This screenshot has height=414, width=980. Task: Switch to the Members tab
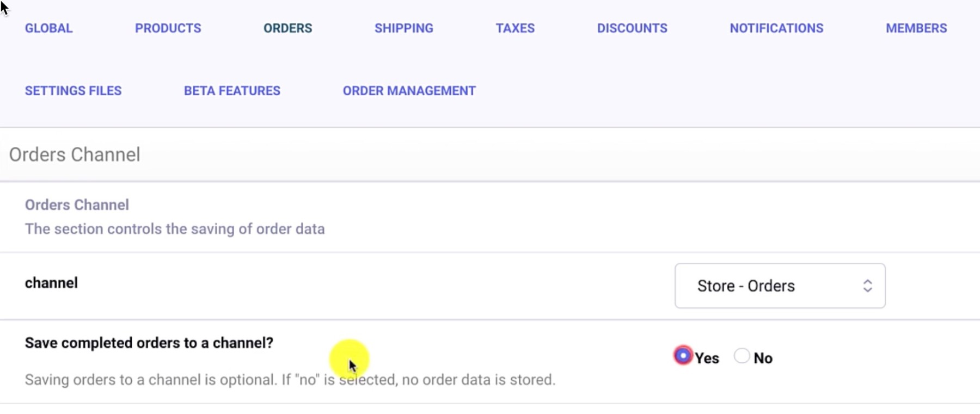916,28
